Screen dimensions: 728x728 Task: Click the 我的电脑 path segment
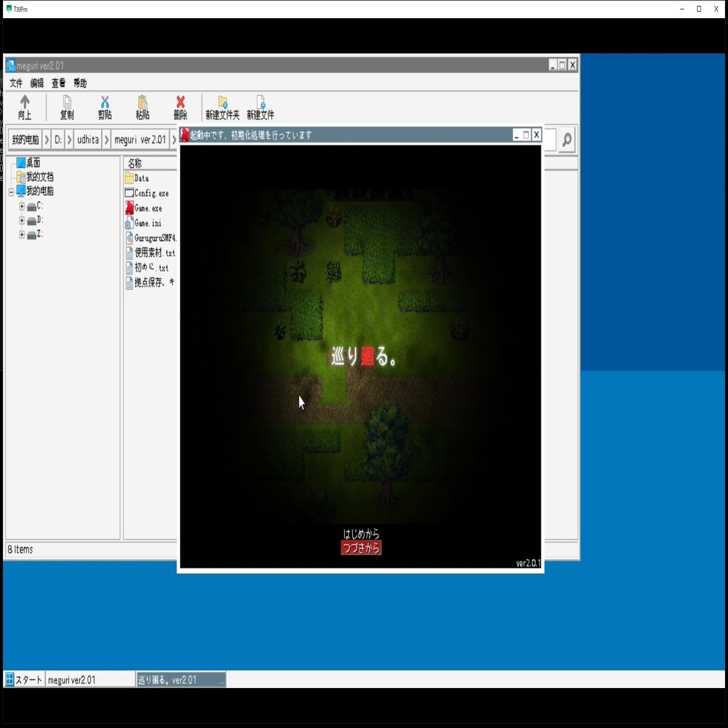pyautogui.click(x=25, y=140)
